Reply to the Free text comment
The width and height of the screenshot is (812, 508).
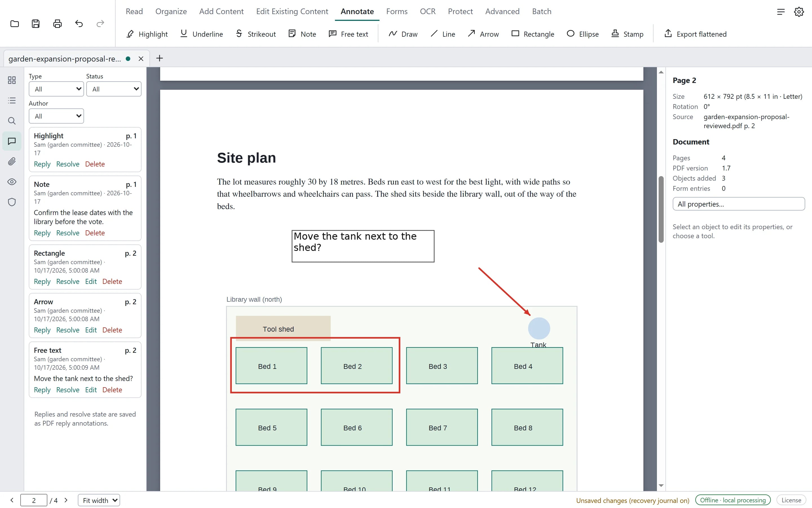[x=42, y=390]
